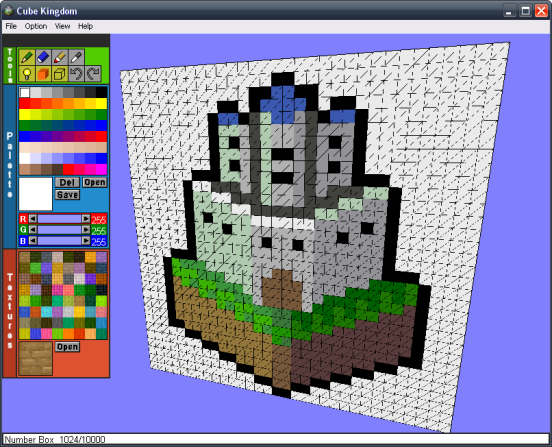Click the redo arrow icon
Viewport: 552px width, 447px height.
(93, 74)
